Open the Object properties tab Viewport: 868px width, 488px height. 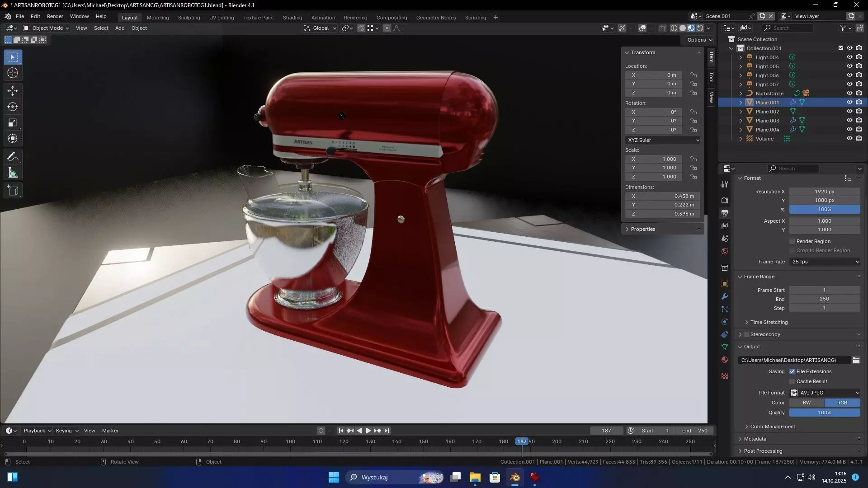click(725, 284)
